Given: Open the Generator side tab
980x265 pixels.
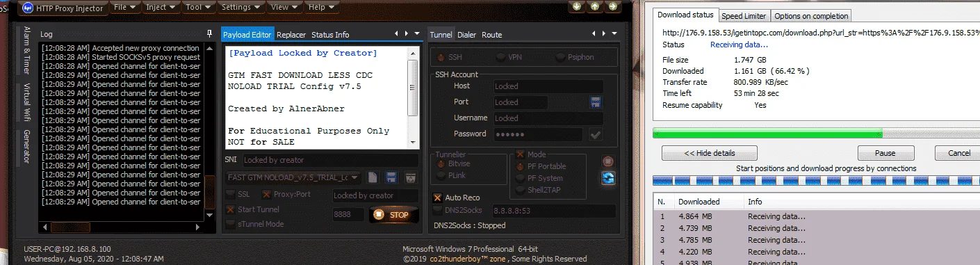Looking at the screenshot, I should pyautogui.click(x=27, y=146).
